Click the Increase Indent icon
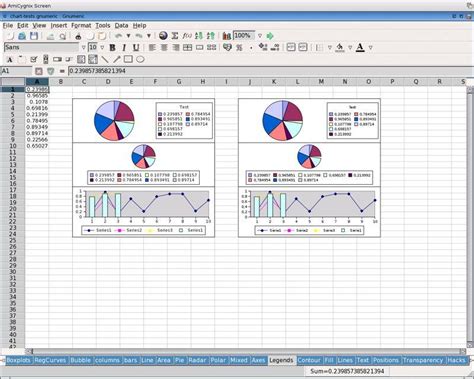Image resolution: width=474 pixels, height=379 pixels. click(x=303, y=47)
